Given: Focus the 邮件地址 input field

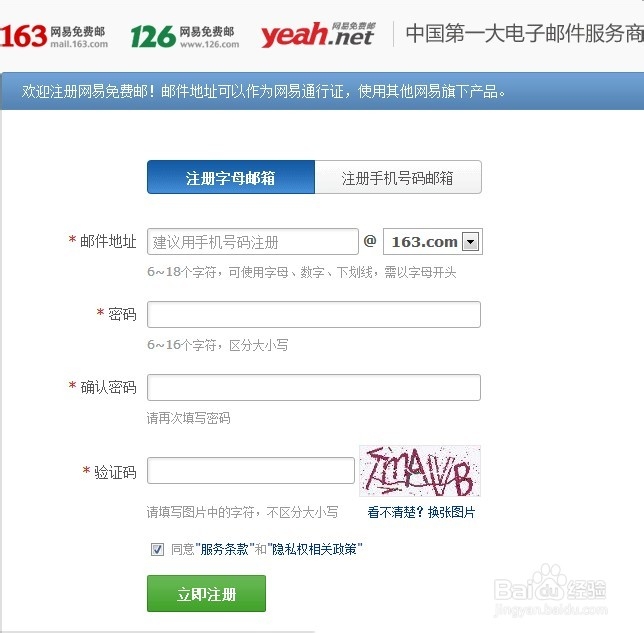Looking at the screenshot, I should click(253, 242).
